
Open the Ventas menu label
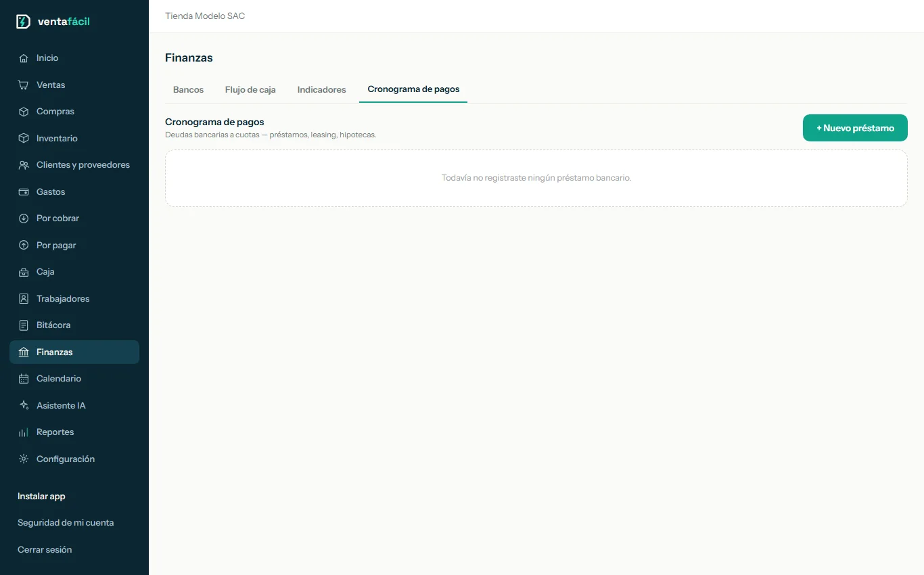[51, 85]
